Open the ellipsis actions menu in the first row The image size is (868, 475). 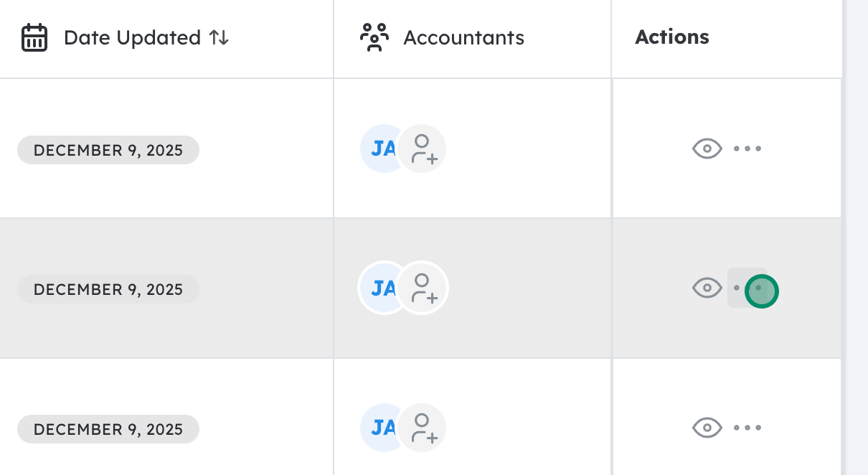coord(747,148)
